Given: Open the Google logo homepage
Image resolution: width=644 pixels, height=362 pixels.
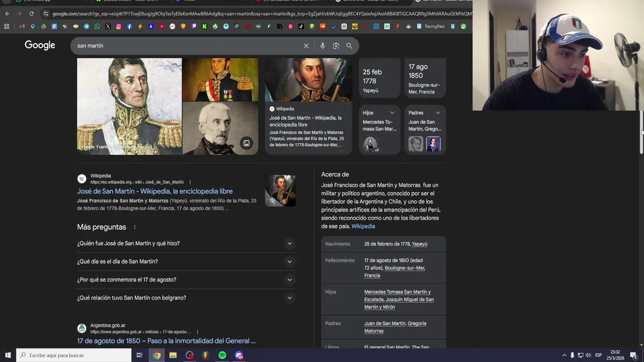Looking at the screenshot, I should (x=40, y=45).
